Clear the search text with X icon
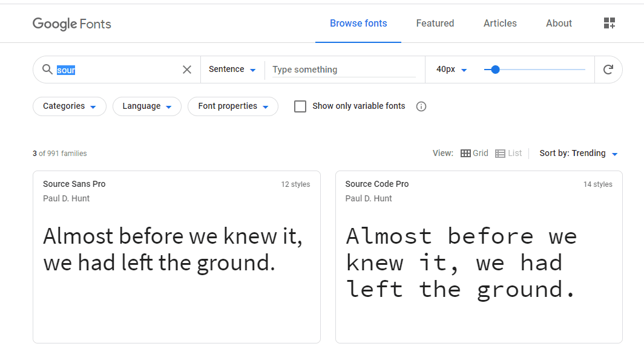 (x=187, y=70)
